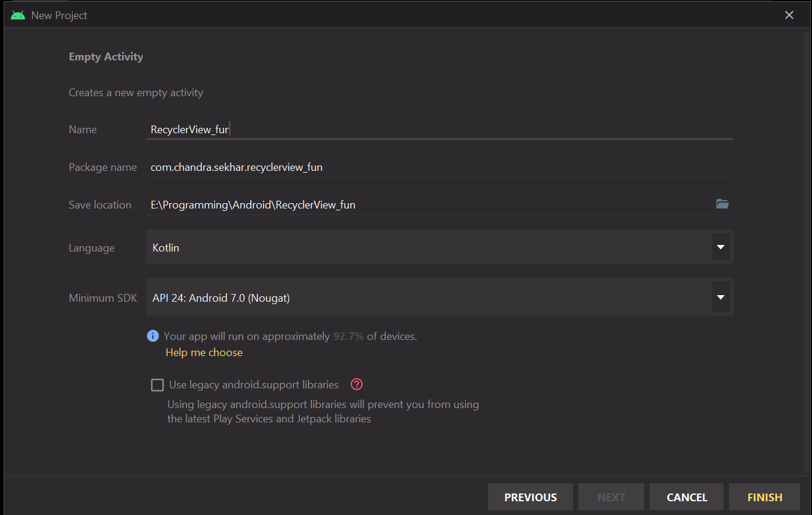This screenshot has width=812, height=515.
Task: Go back with the PREVIOUS button
Action: (531, 497)
